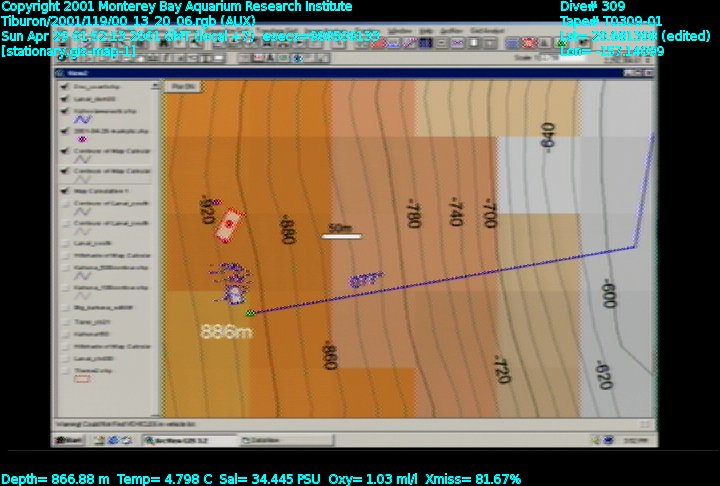Toggle the Lanai_dem layer checkbox

(x=66, y=99)
